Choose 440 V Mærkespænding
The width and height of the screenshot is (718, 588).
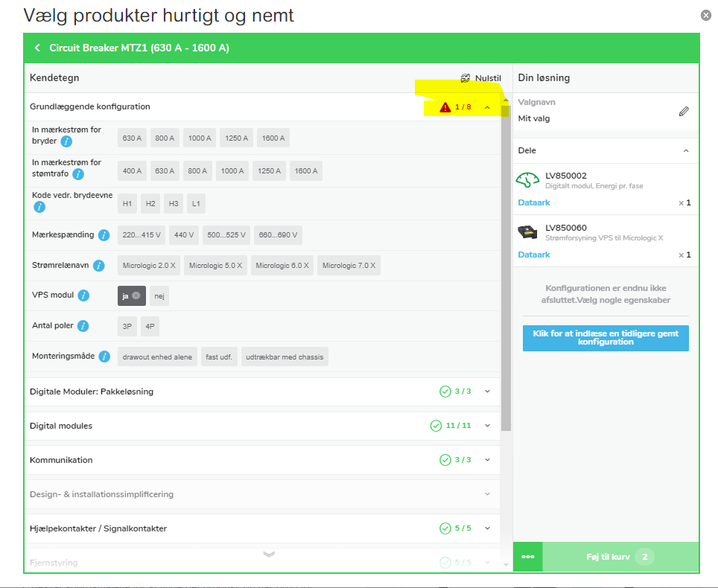tap(184, 235)
